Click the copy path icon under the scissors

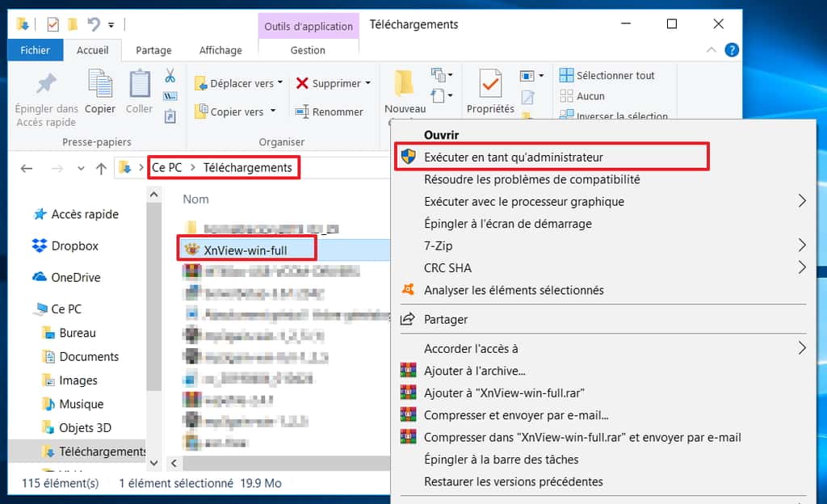[170, 96]
